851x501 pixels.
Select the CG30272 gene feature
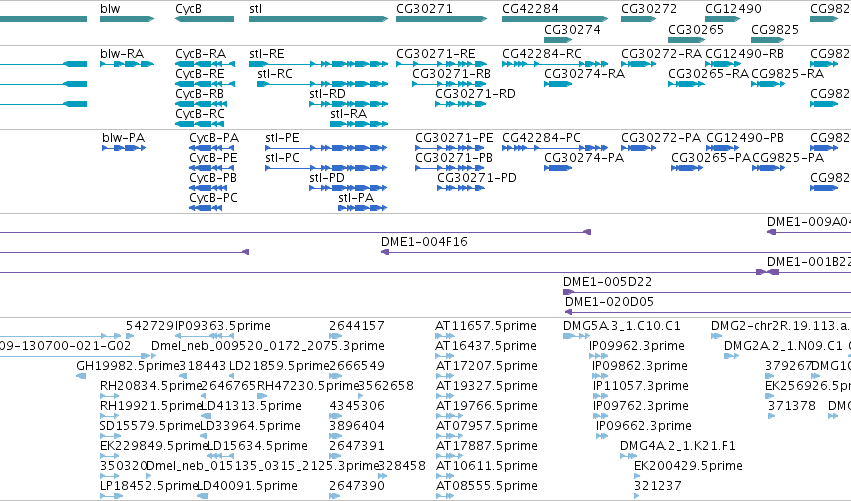coord(638,19)
